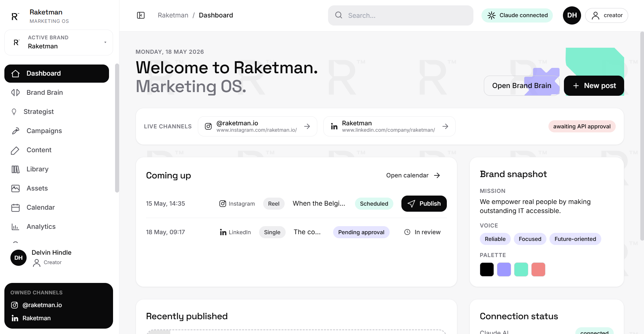Viewport: 644px width, 334px height.
Task: Click the Campaigns icon in sidebar
Action: [x=15, y=131]
